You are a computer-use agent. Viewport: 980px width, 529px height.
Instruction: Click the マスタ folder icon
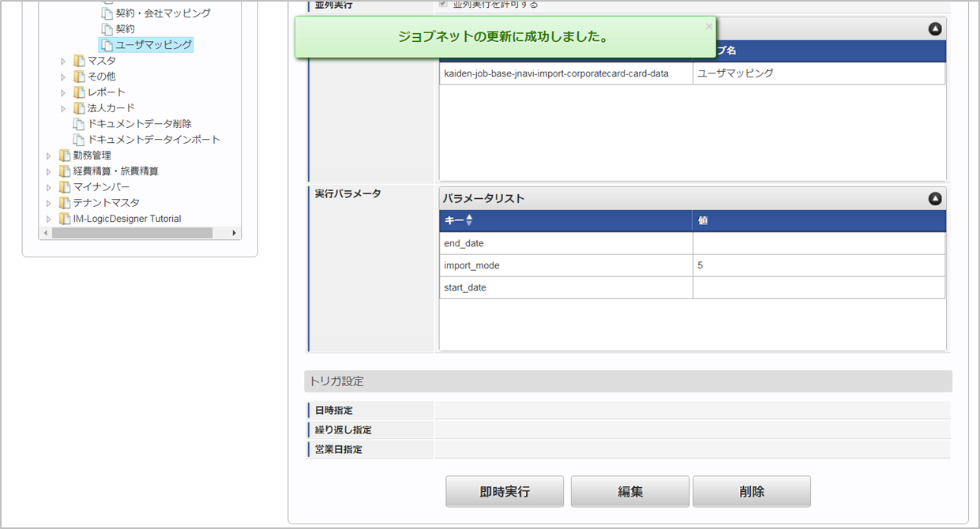pyautogui.click(x=79, y=61)
